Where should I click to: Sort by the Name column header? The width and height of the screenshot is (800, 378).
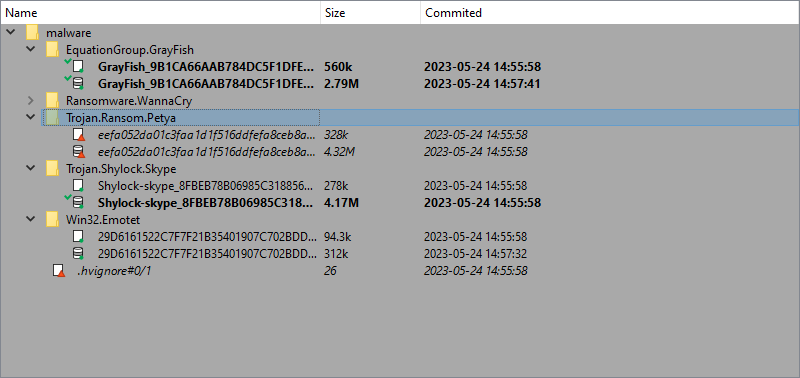[160, 12]
